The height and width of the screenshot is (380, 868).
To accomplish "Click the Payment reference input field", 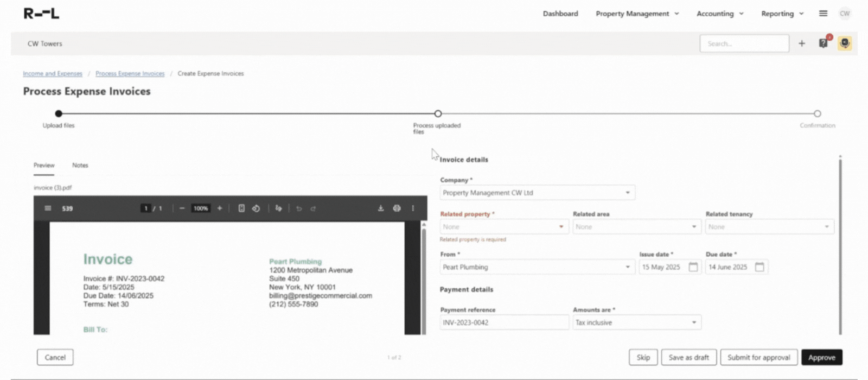I will click(x=504, y=322).
